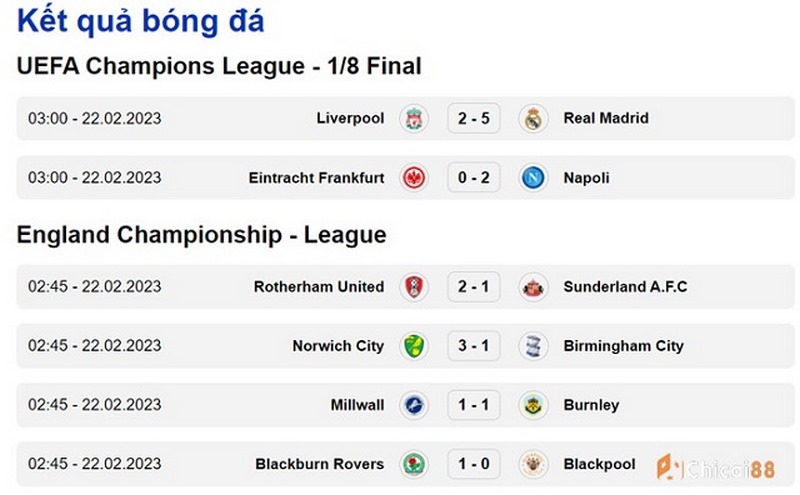Select the Norwich City canary logo
This screenshot has height=495, width=800.
(x=414, y=346)
